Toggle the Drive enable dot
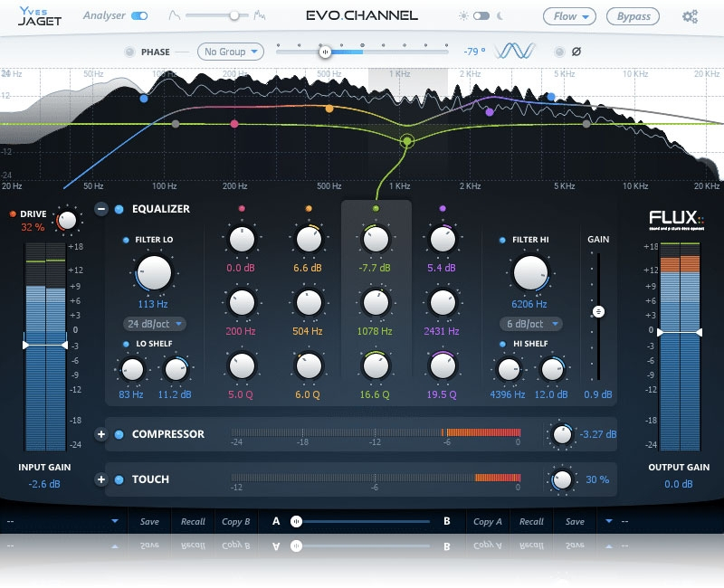 pyautogui.click(x=13, y=213)
